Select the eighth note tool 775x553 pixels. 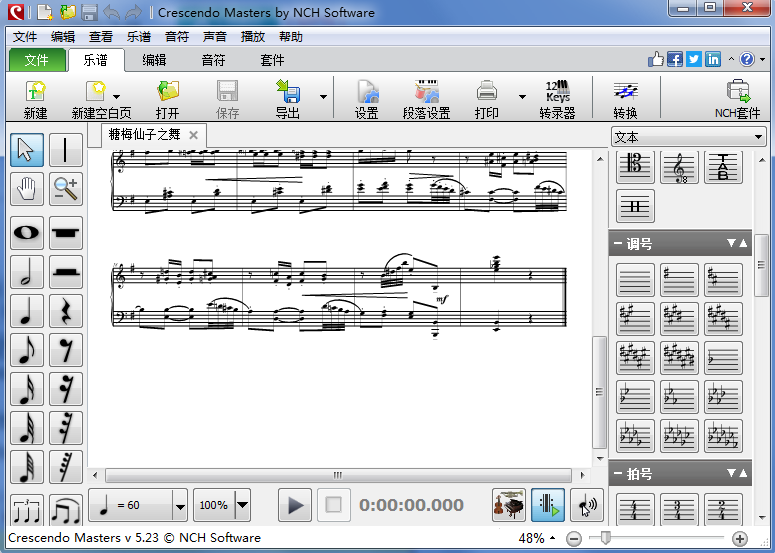pos(27,349)
